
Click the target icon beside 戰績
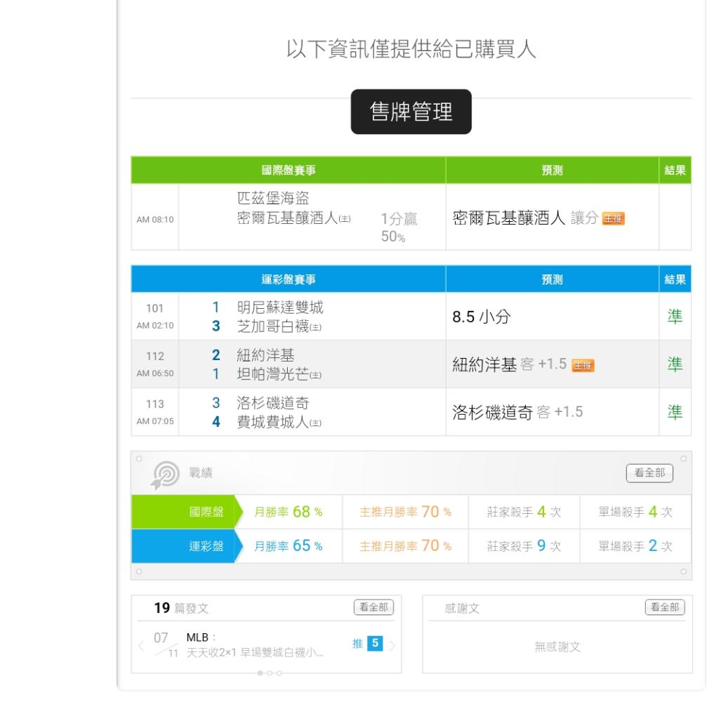(x=165, y=475)
